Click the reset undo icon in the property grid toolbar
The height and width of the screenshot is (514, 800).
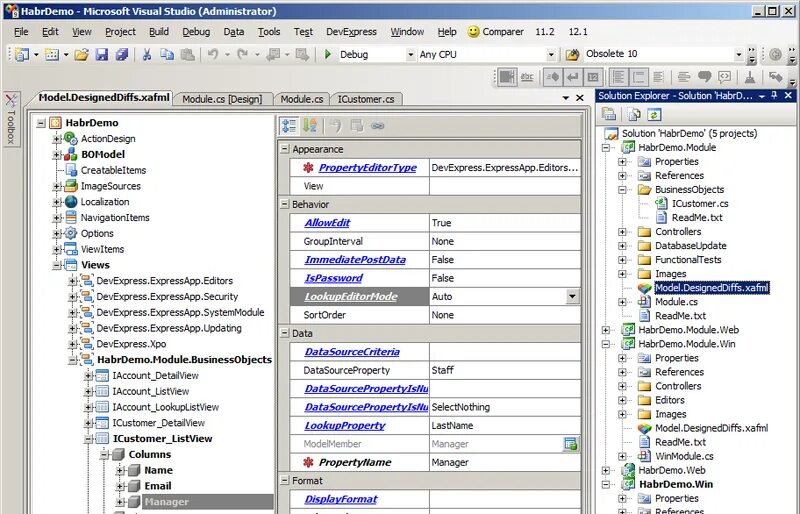coord(335,126)
